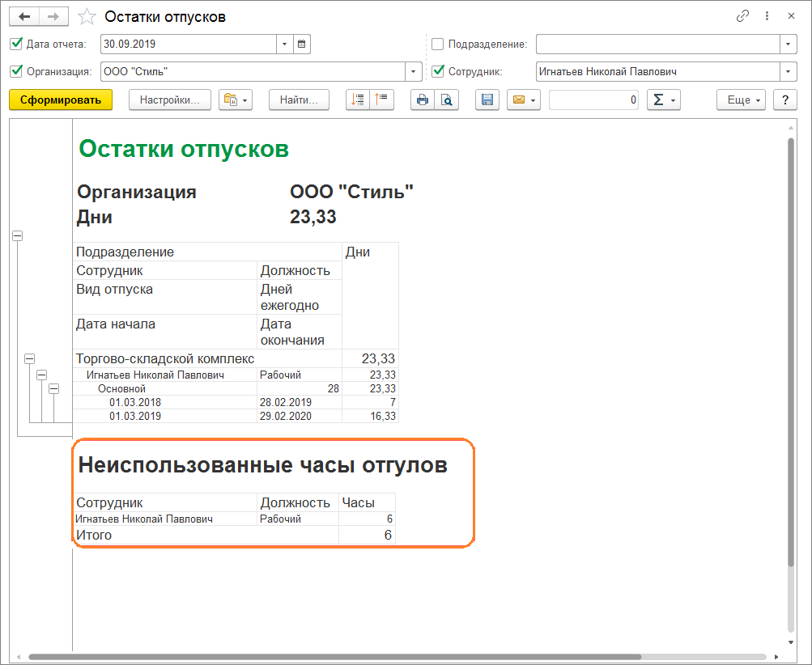Collapse the 'Торгово-складской комплекс' group
The image size is (812, 665).
pyautogui.click(x=30, y=358)
